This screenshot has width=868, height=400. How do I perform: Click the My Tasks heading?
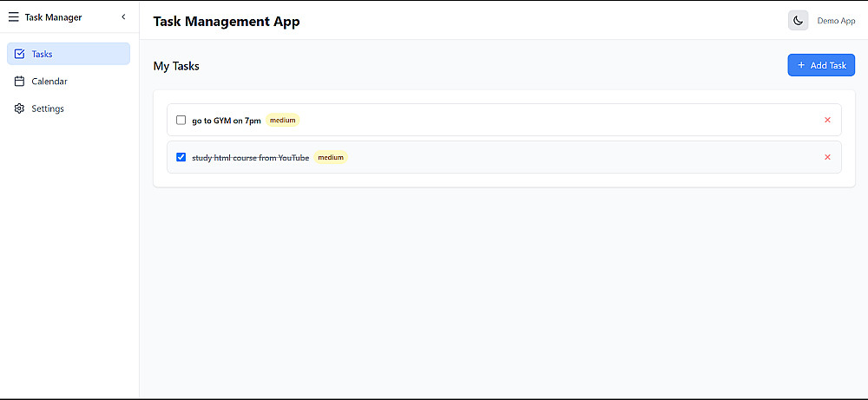176,65
